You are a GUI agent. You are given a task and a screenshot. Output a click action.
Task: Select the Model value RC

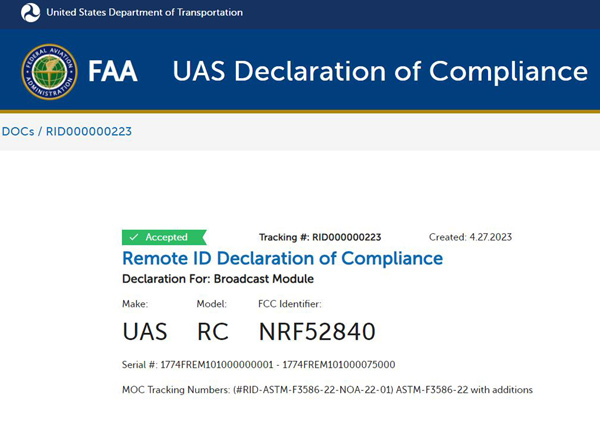[x=213, y=331]
